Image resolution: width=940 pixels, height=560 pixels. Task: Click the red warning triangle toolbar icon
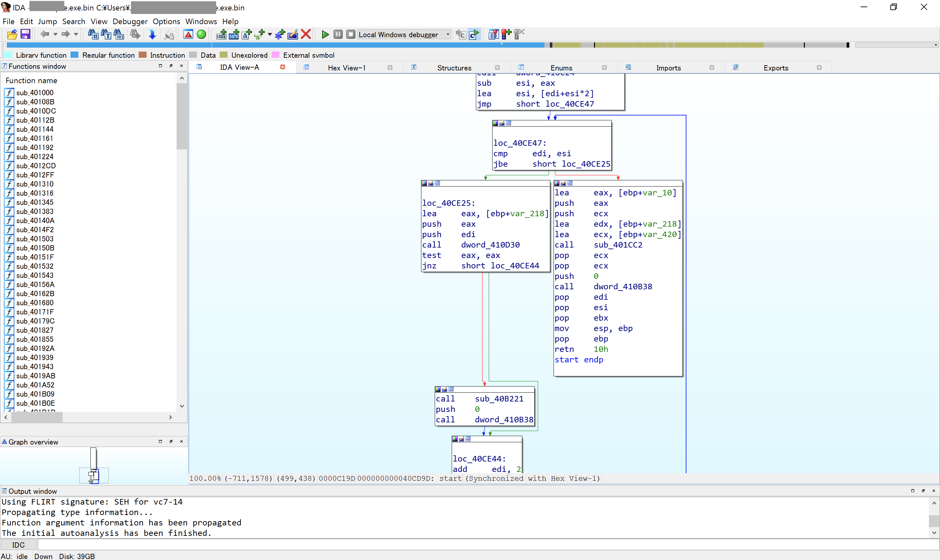point(188,35)
